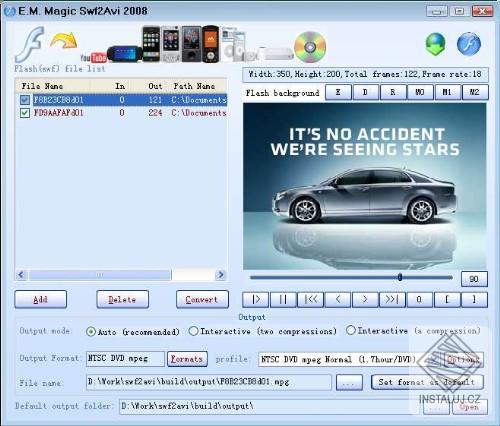Pick the iPhone device icon
500x426 pixels.
[x=151, y=44]
